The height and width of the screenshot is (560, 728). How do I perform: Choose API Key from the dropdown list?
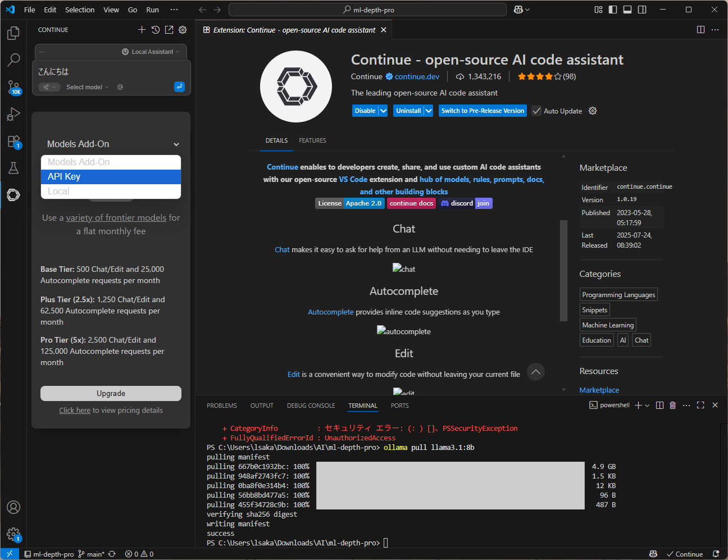(111, 176)
